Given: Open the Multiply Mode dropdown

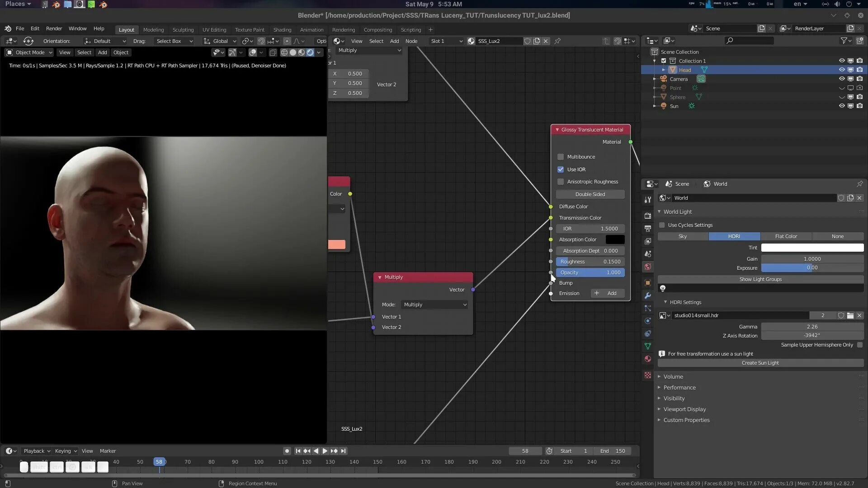Looking at the screenshot, I should click(434, 305).
